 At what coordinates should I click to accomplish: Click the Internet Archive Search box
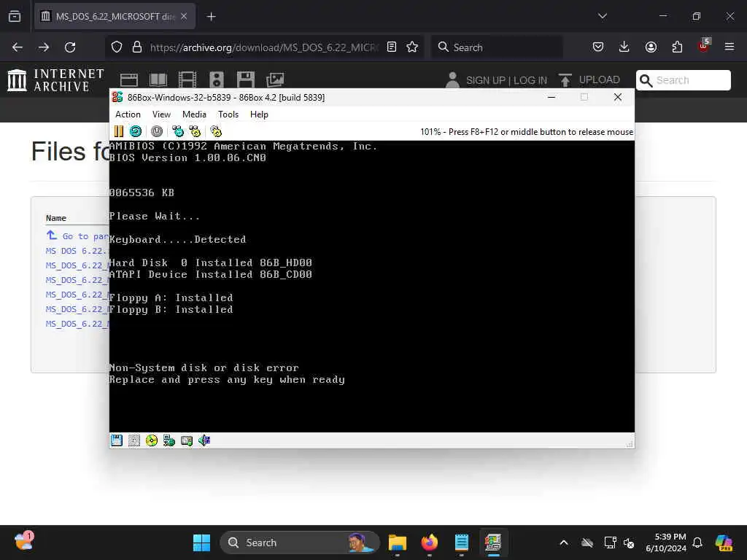[x=683, y=80]
